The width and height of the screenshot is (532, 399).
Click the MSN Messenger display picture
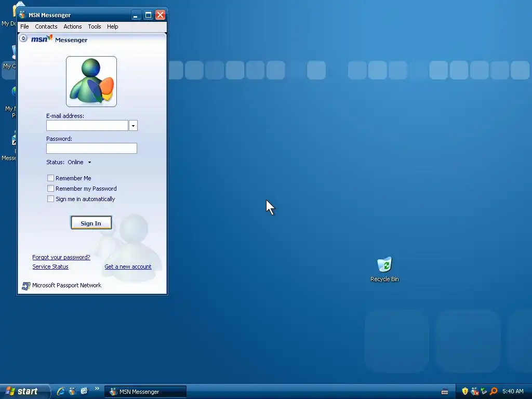pyautogui.click(x=91, y=82)
